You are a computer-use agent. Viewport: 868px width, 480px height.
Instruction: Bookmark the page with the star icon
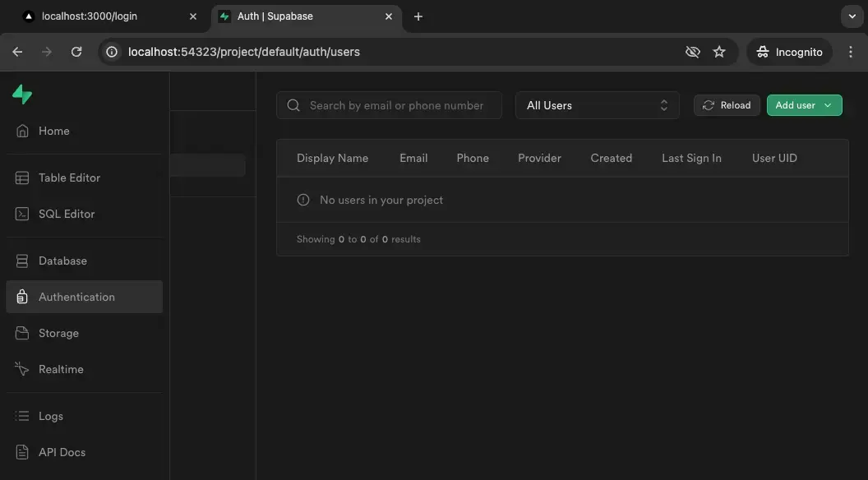click(x=719, y=51)
